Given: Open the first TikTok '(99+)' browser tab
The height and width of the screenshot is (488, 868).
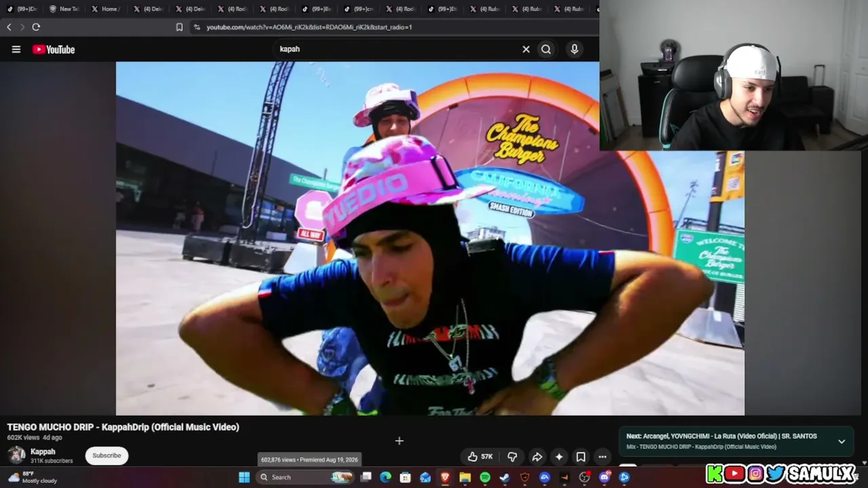Looking at the screenshot, I should click(x=22, y=9).
